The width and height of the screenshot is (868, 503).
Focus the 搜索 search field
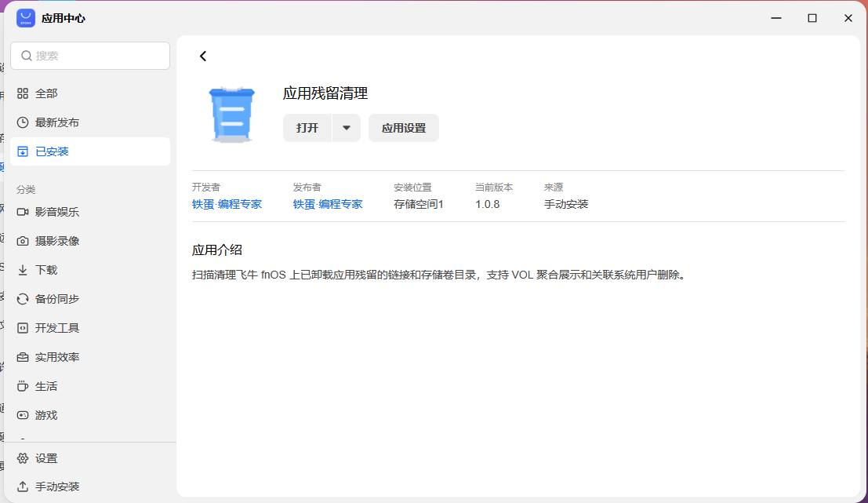[x=90, y=56]
